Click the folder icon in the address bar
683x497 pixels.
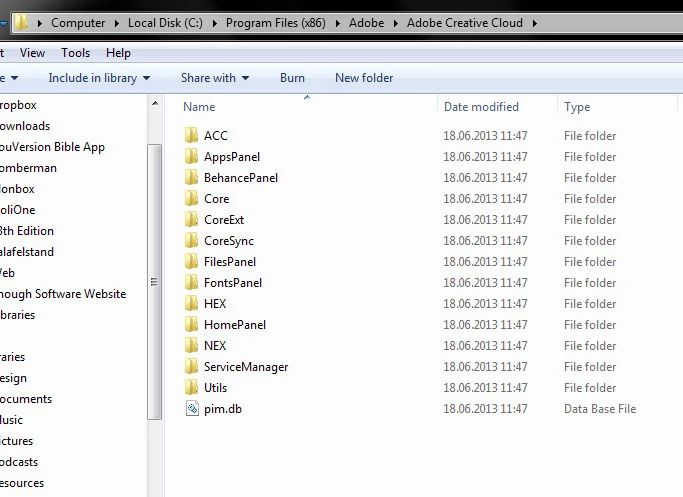point(21,23)
